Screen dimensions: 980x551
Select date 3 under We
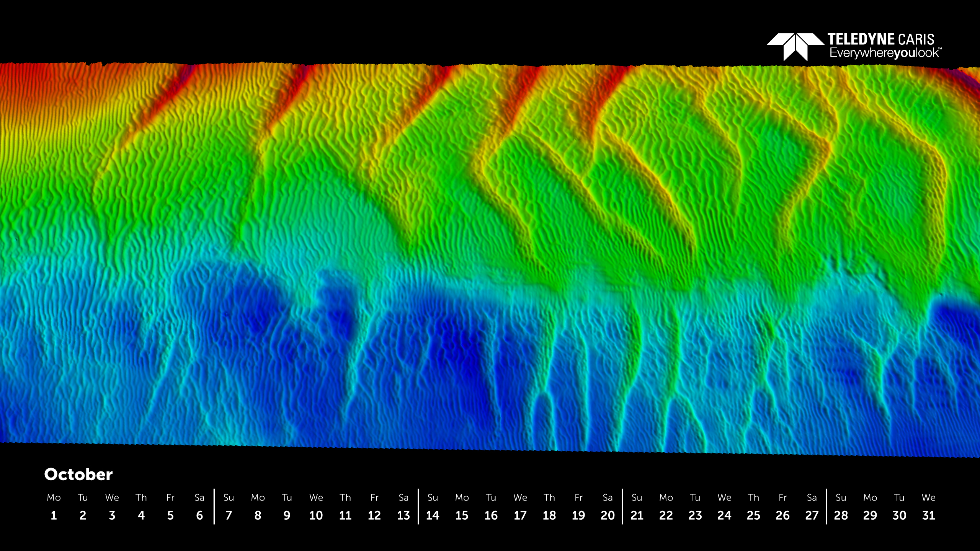[x=112, y=515]
